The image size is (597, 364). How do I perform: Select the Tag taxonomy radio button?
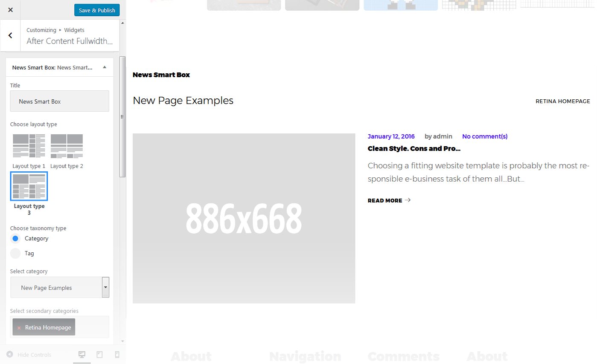pos(15,254)
